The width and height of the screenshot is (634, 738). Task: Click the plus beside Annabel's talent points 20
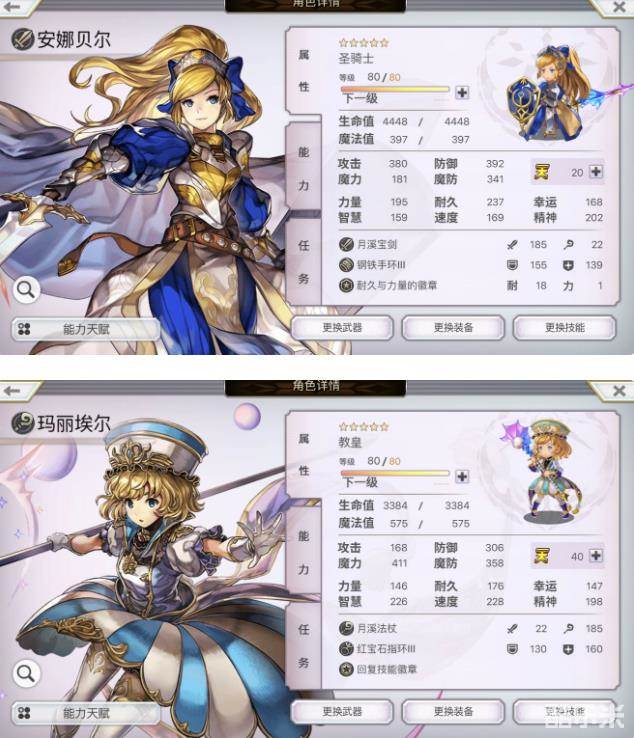coord(596,172)
